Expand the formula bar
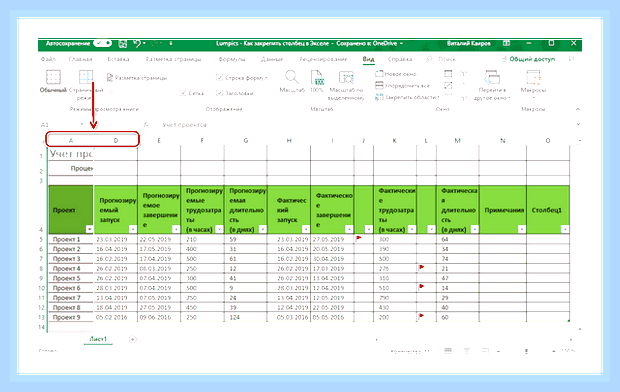Image resolution: width=620 pixels, height=392 pixels. click(x=578, y=125)
